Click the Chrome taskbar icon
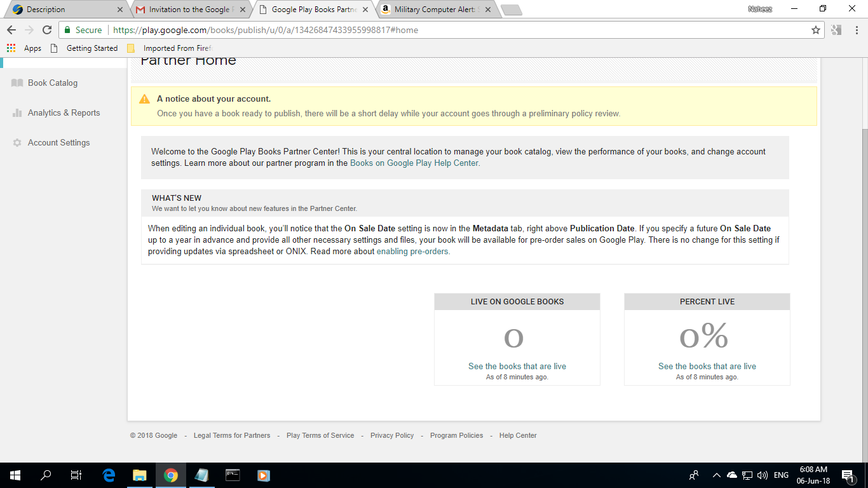This screenshot has width=868, height=488. (x=170, y=475)
